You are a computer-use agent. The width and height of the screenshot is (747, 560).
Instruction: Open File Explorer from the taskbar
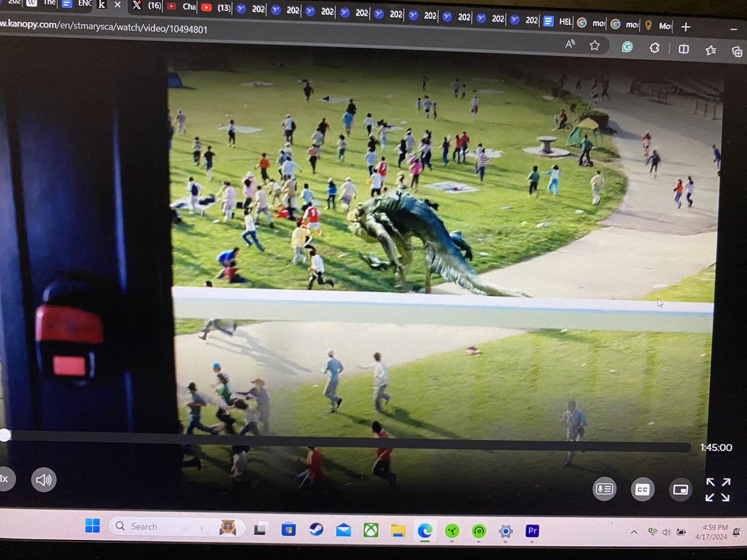[x=398, y=531]
